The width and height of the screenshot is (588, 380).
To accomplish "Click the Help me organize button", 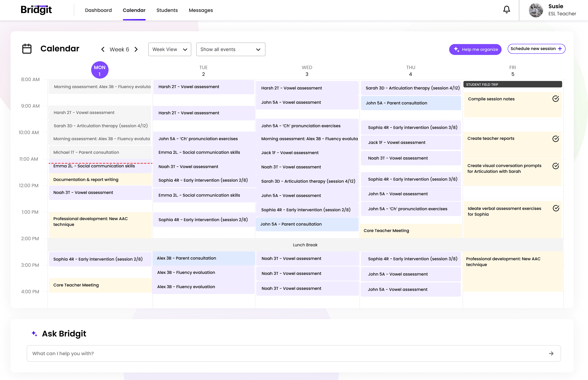I will [x=475, y=49].
